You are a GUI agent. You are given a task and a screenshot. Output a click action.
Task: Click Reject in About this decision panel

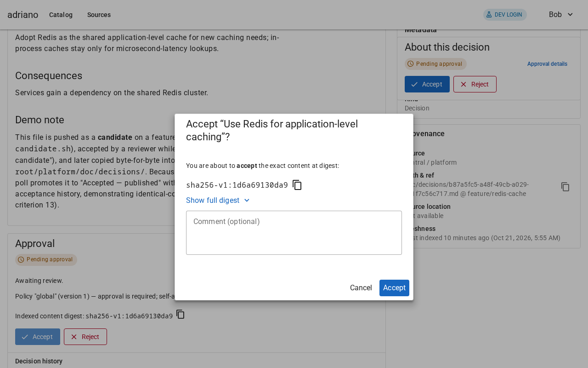click(475, 84)
